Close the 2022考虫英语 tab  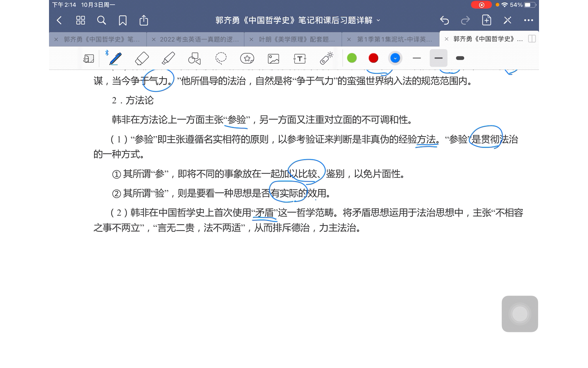coord(154,39)
